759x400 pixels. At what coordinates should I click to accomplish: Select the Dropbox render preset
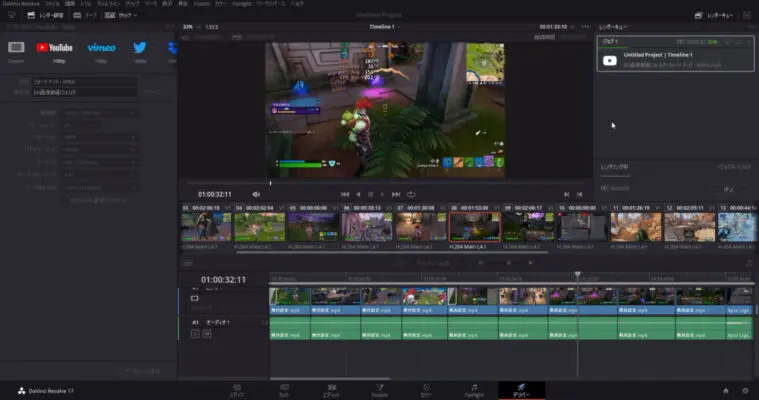172,47
